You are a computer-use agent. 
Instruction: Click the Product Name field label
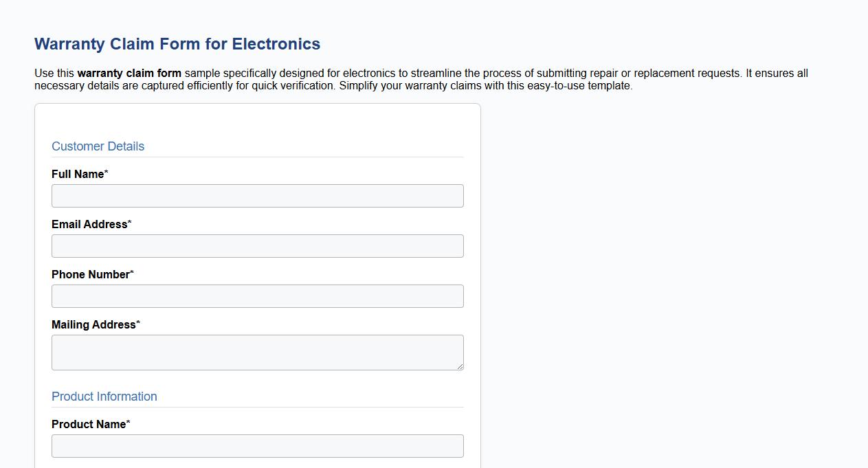click(x=88, y=424)
